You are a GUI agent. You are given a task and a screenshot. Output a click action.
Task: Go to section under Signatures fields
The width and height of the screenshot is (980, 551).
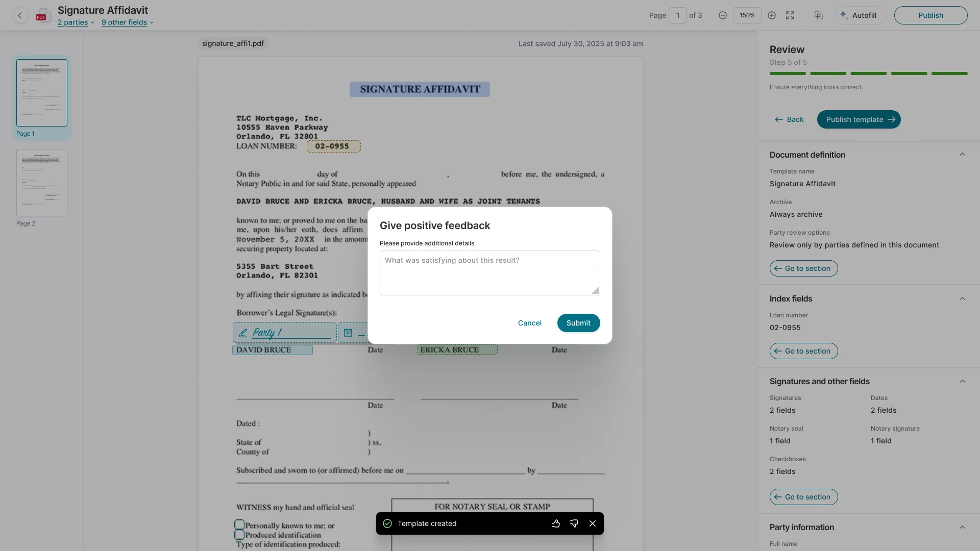tap(803, 497)
